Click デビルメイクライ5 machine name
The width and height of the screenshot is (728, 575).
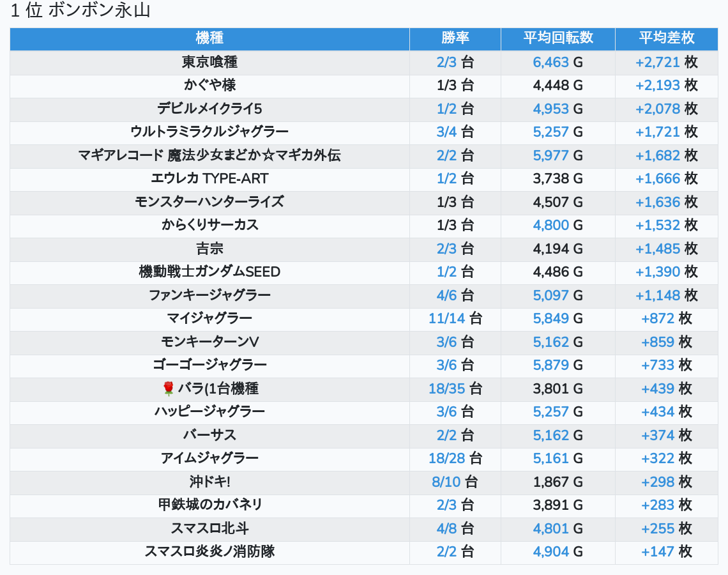(209, 109)
